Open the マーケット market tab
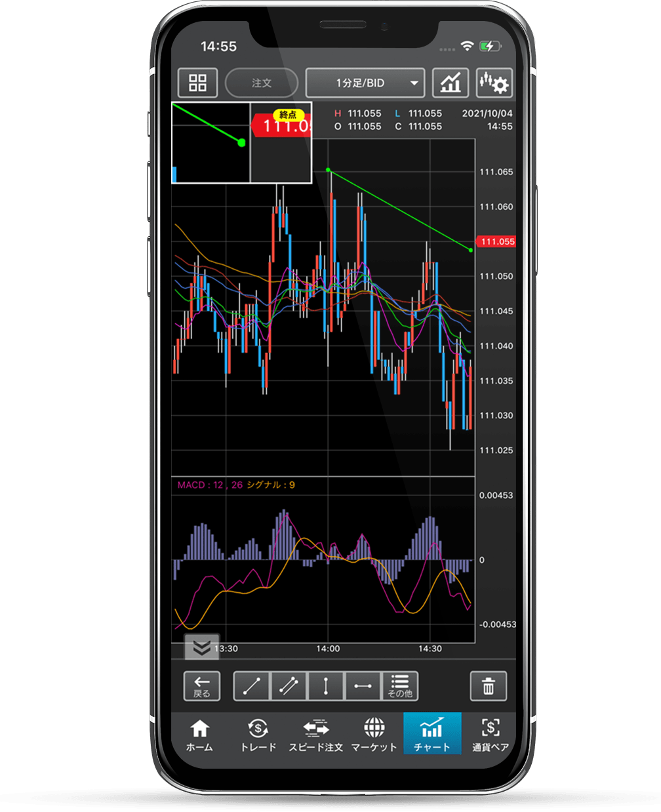Viewport: 661px width, 812px height. tap(374, 735)
